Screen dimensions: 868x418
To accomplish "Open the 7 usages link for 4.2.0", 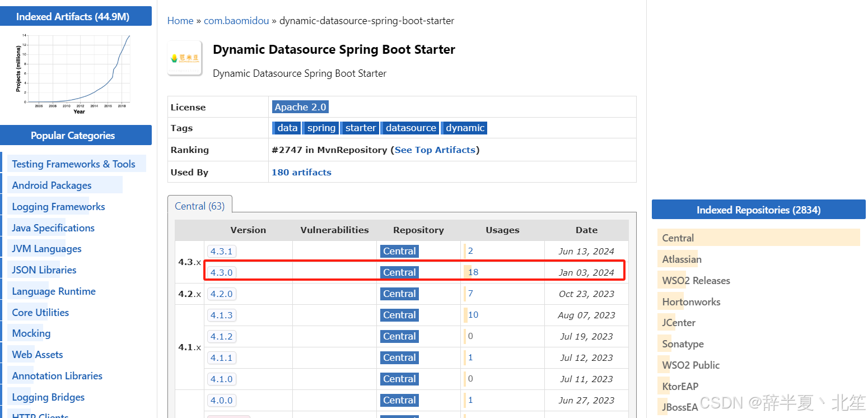I will pyautogui.click(x=470, y=294).
